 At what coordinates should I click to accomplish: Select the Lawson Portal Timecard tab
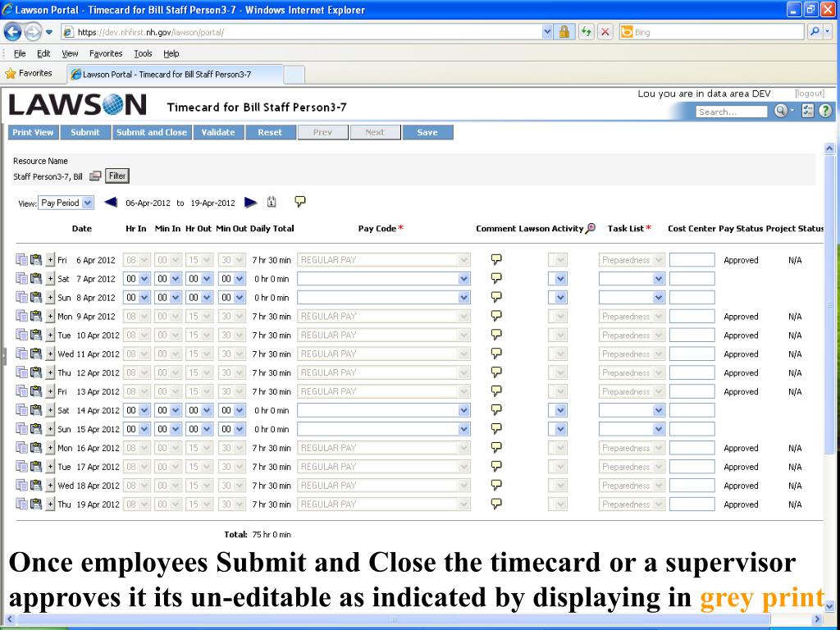pyautogui.click(x=176, y=75)
